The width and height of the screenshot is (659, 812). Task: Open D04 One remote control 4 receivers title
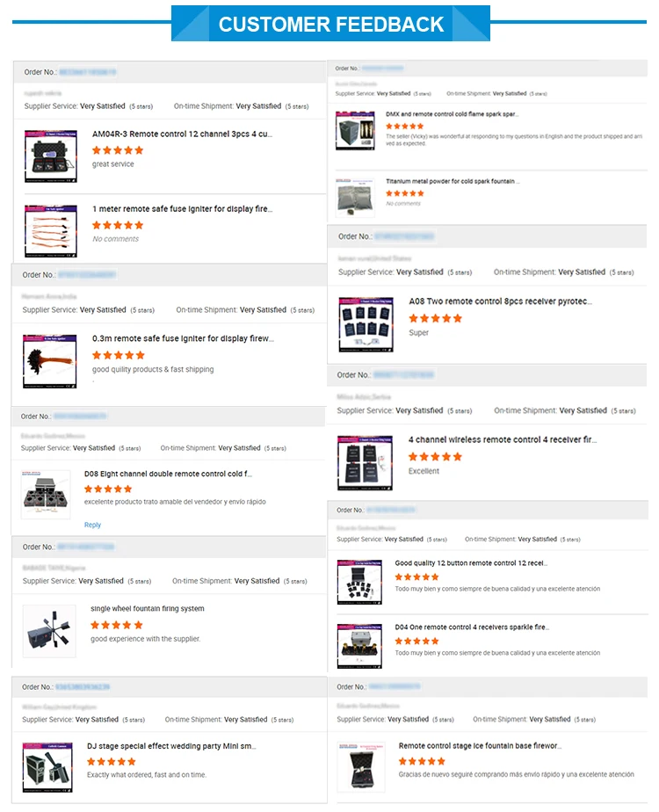472,627
